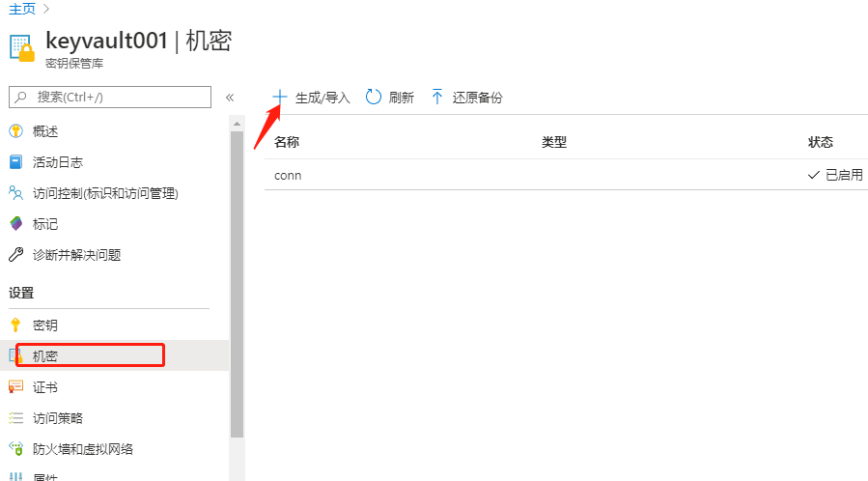This screenshot has height=481, width=868.
Task: Click the yellow key icon for 密钥
Action: 15,325
